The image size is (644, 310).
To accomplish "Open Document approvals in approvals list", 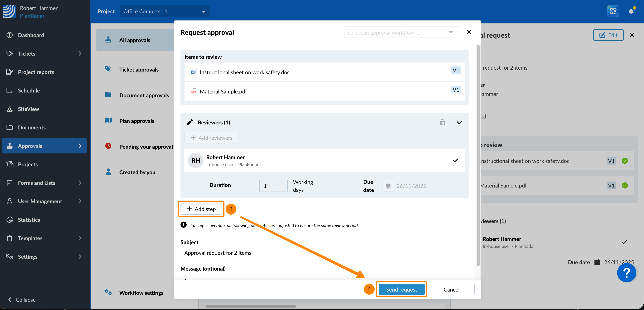I will [x=144, y=95].
